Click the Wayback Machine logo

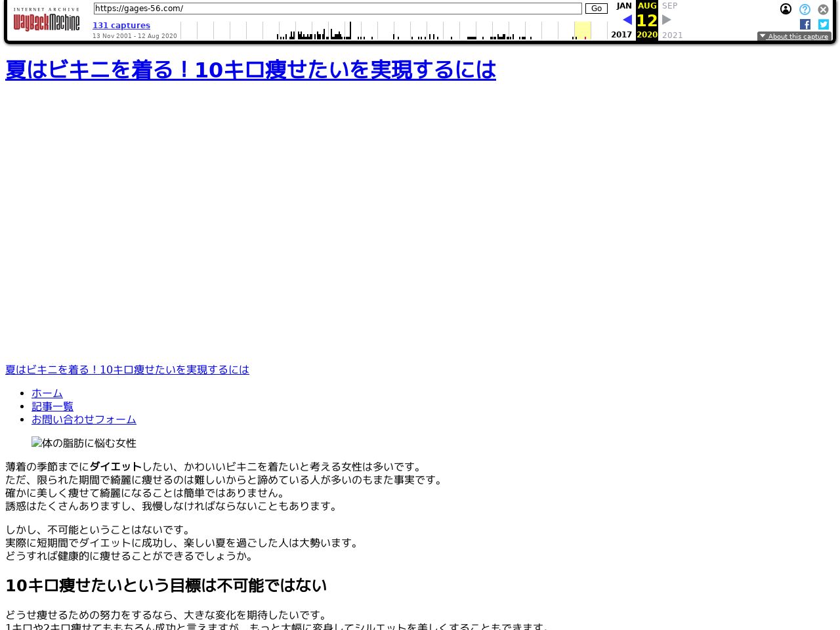pos(47,20)
